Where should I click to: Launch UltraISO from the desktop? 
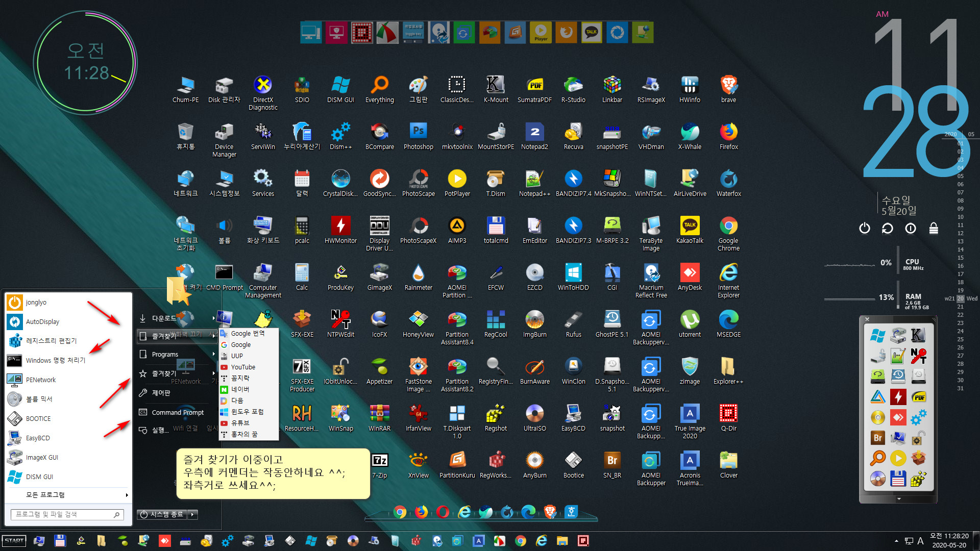(x=534, y=418)
